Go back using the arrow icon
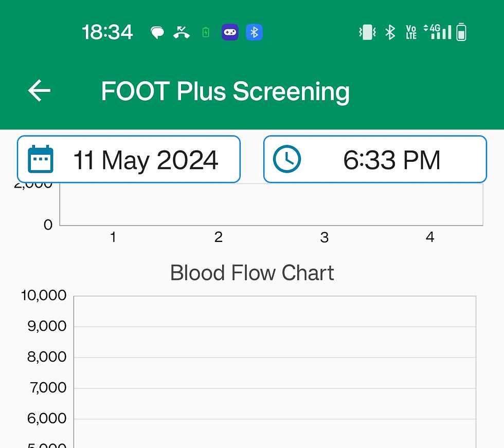 [x=39, y=90]
